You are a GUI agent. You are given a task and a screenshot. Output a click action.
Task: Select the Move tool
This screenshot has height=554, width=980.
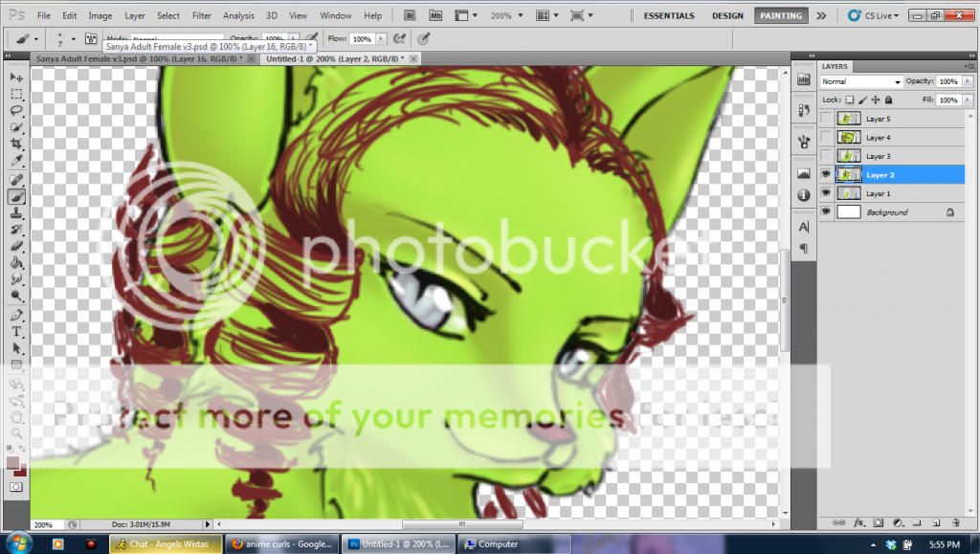(x=16, y=77)
